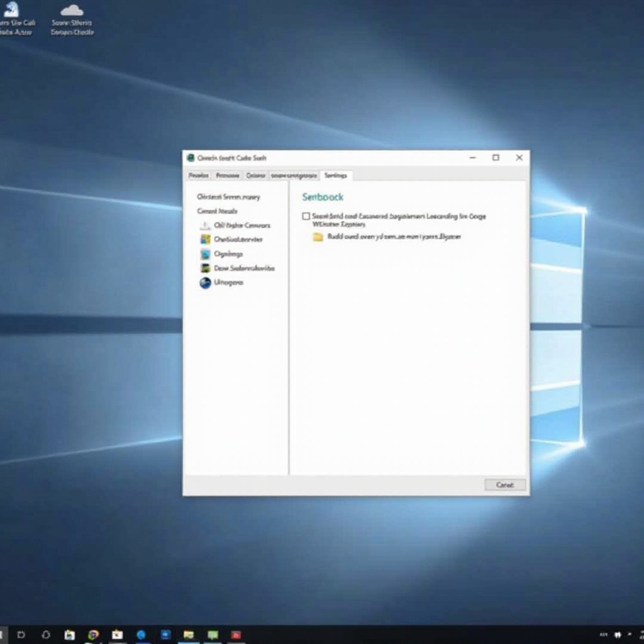Open File Explorer from the taskbar

(x=189, y=635)
